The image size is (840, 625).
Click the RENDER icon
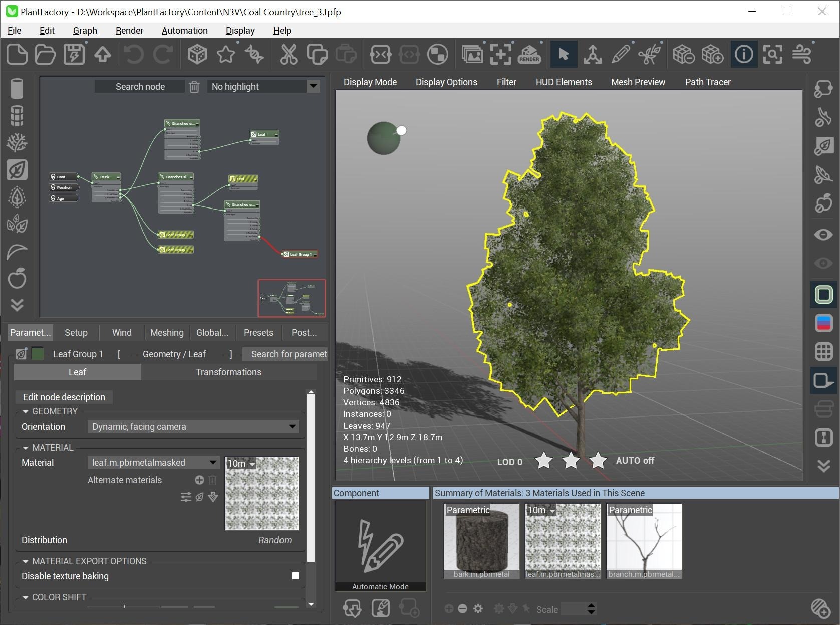pyautogui.click(x=529, y=54)
